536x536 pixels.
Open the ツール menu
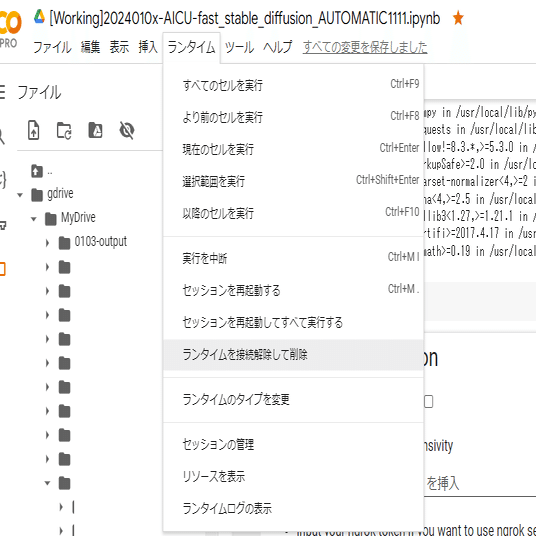(x=239, y=47)
